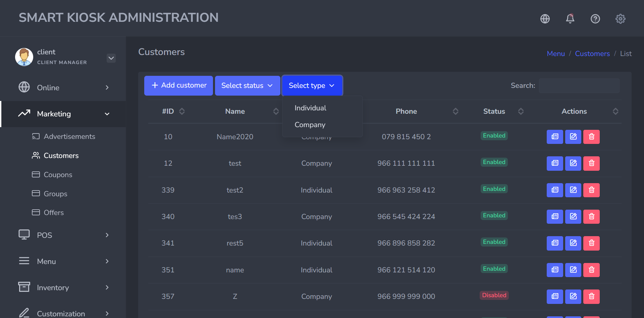
Task: Edit customer Z
Action: 573,297
